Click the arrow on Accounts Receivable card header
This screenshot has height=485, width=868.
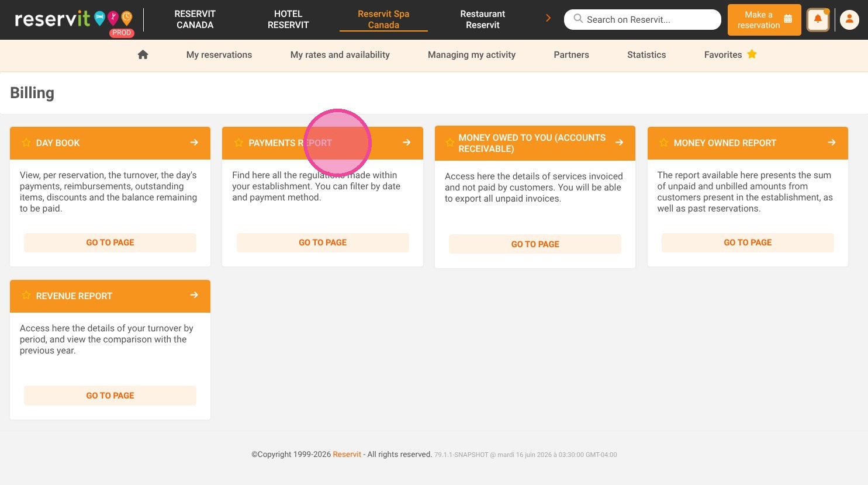619,143
